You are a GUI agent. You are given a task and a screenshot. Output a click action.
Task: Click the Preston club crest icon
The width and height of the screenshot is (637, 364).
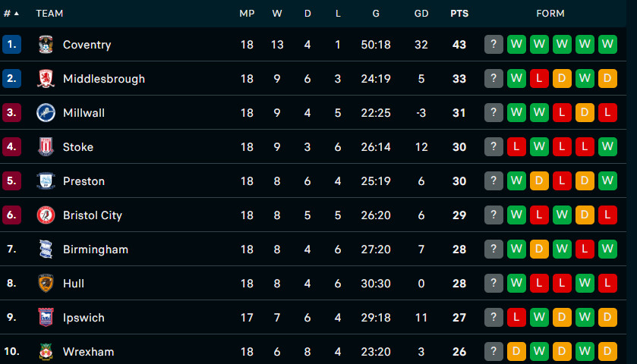[46, 181]
